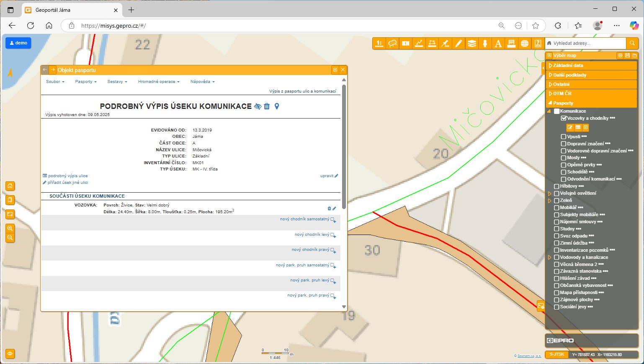Collapse the Komunikace tree node arrow
This screenshot has width=644, height=364.
click(549, 111)
